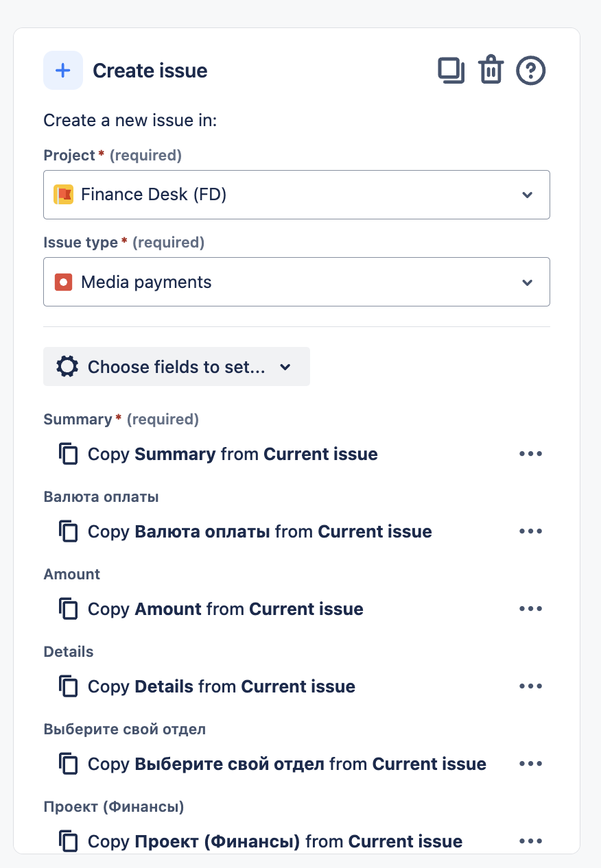Screen dimensions: 601x868
Task: Click the gear icon in Choose fields to set
Action: 67,367
